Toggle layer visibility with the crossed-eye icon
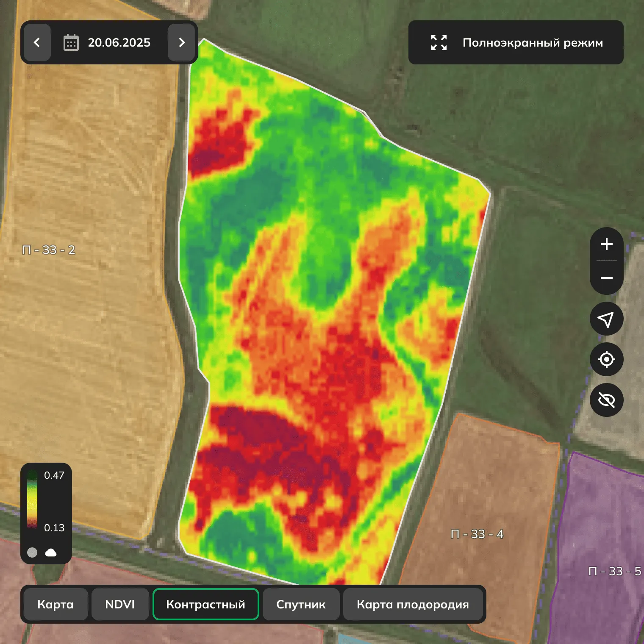This screenshot has height=644, width=644. click(607, 399)
